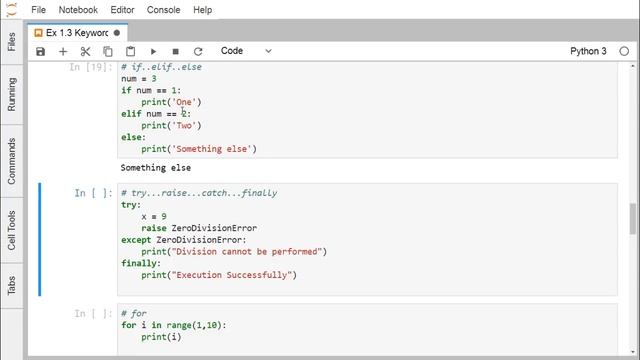Click the 'x = 9' assignment line
The width and height of the screenshot is (640, 360).
pos(154,217)
